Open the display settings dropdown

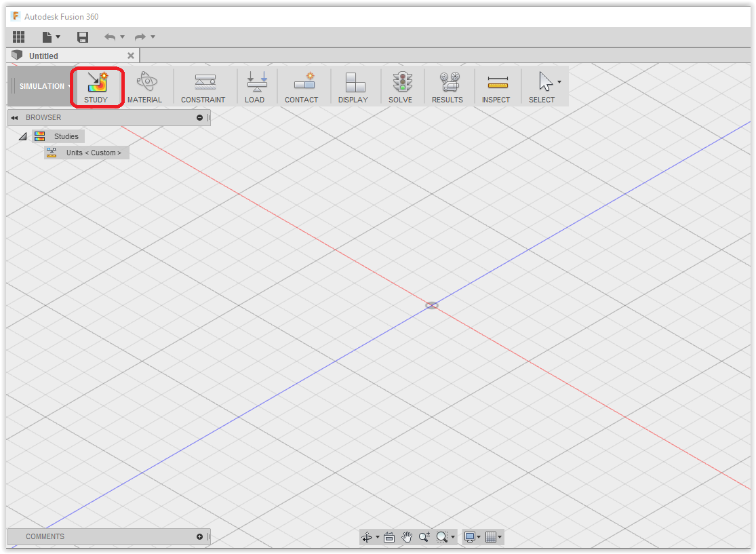pyautogui.click(x=471, y=536)
